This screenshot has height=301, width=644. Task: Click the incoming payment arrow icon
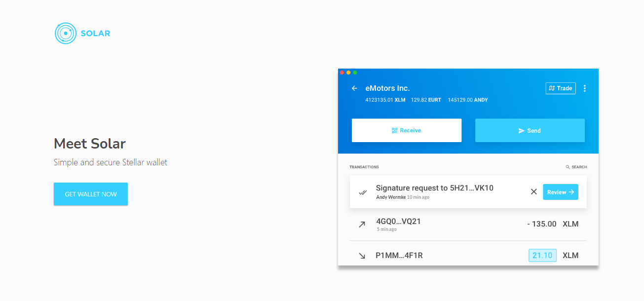pos(362,256)
